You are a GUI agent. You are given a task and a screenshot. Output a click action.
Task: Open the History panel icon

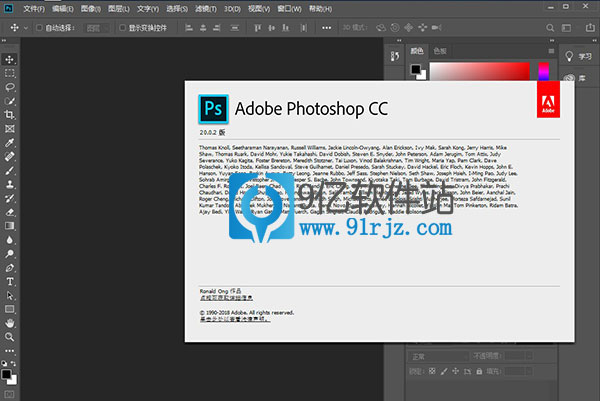(x=395, y=56)
